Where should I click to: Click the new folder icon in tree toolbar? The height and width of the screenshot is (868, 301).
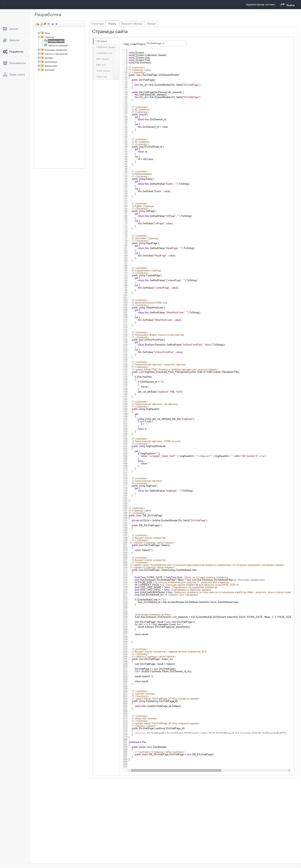coord(38,24)
